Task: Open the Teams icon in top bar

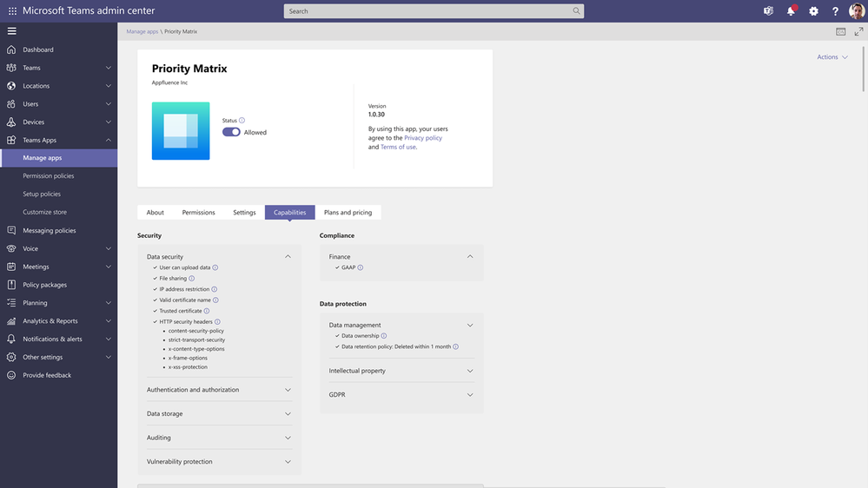Action: pos(768,11)
